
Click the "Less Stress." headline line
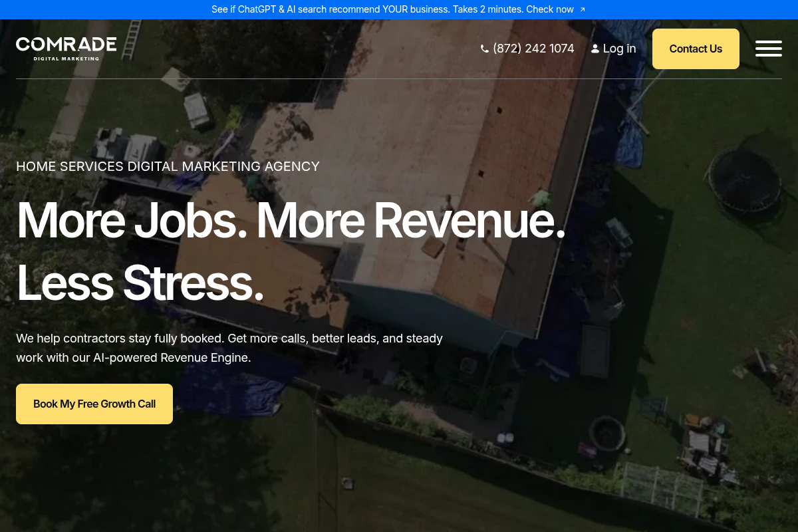pos(140,283)
